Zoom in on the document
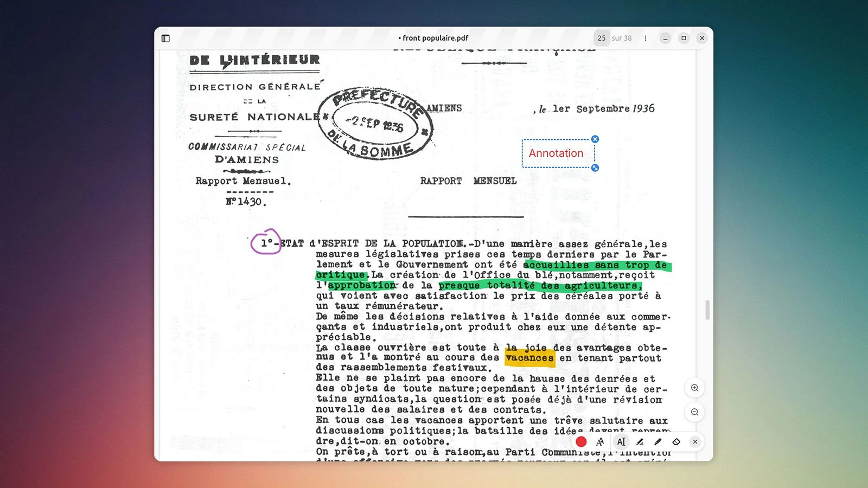This screenshot has width=868, height=488. tap(694, 388)
